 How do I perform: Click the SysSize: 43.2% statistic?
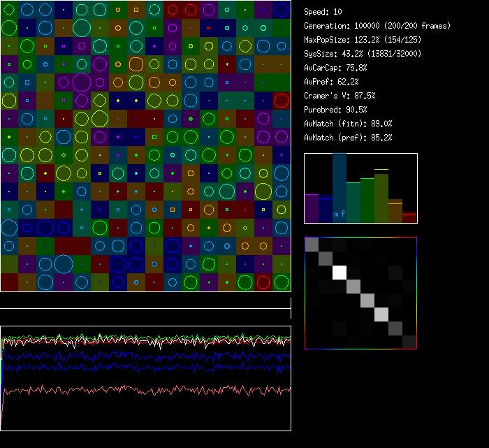click(361, 54)
